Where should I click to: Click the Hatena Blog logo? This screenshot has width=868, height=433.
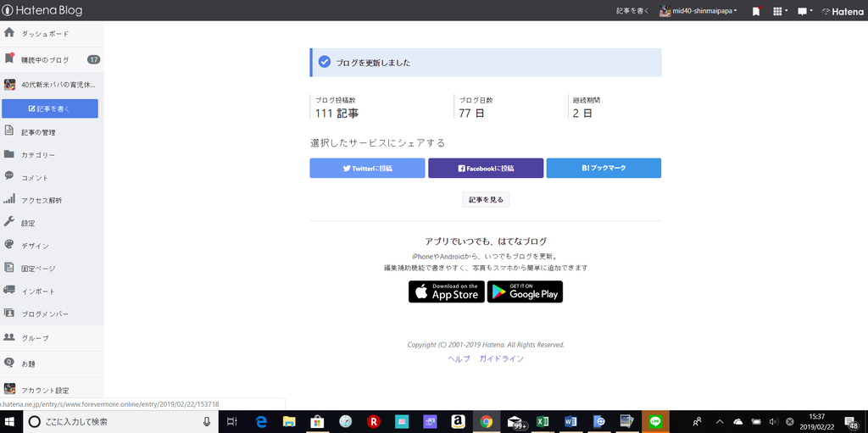pos(41,10)
